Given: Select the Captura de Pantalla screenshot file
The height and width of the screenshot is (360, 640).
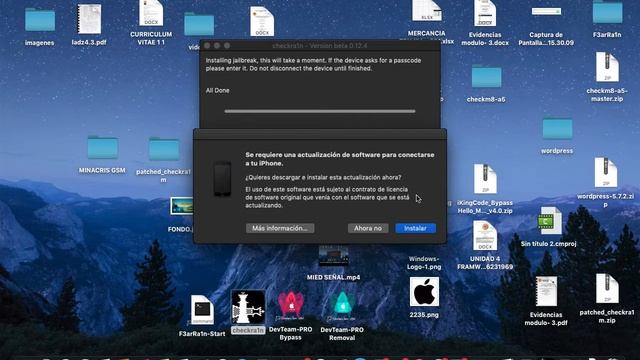Looking at the screenshot, I should (x=546, y=11).
